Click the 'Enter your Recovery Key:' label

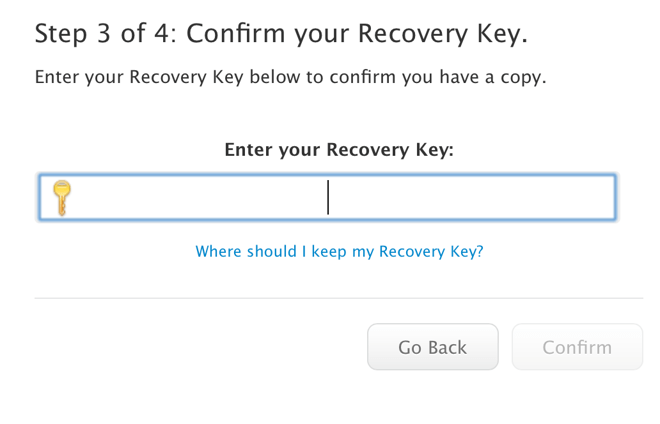(x=338, y=150)
